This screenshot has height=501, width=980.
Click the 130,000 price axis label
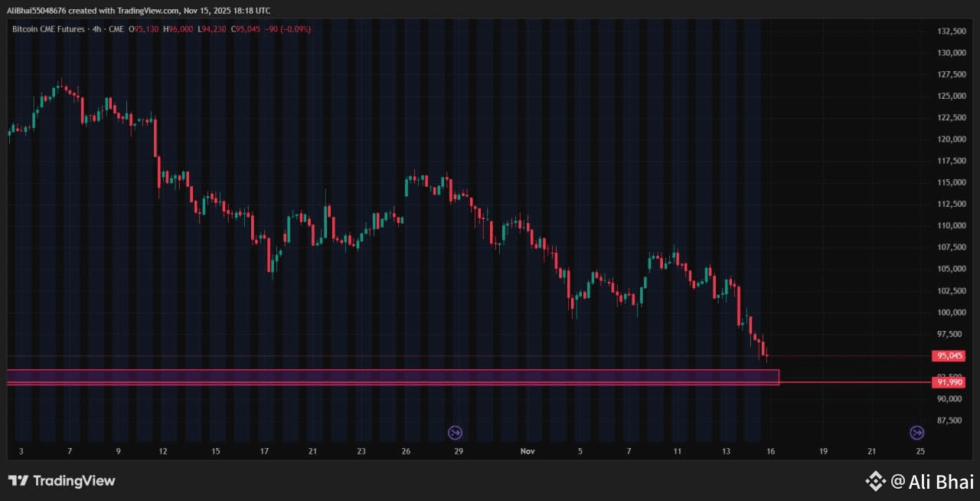click(x=950, y=53)
